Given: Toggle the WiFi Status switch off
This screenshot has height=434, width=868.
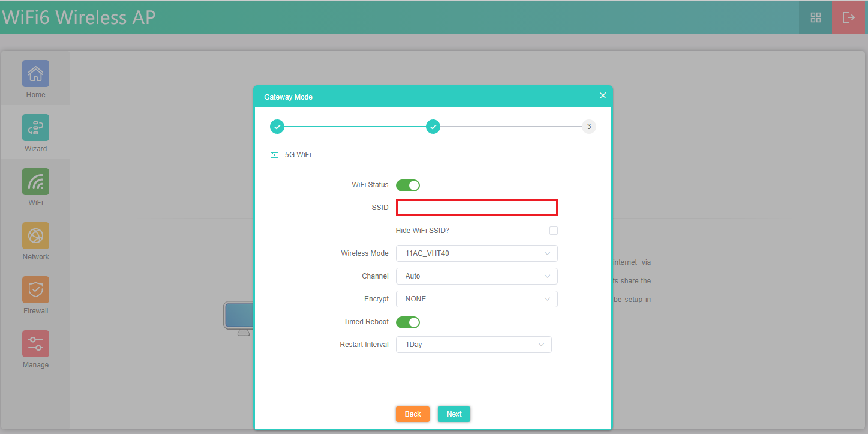Looking at the screenshot, I should (x=408, y=185).
